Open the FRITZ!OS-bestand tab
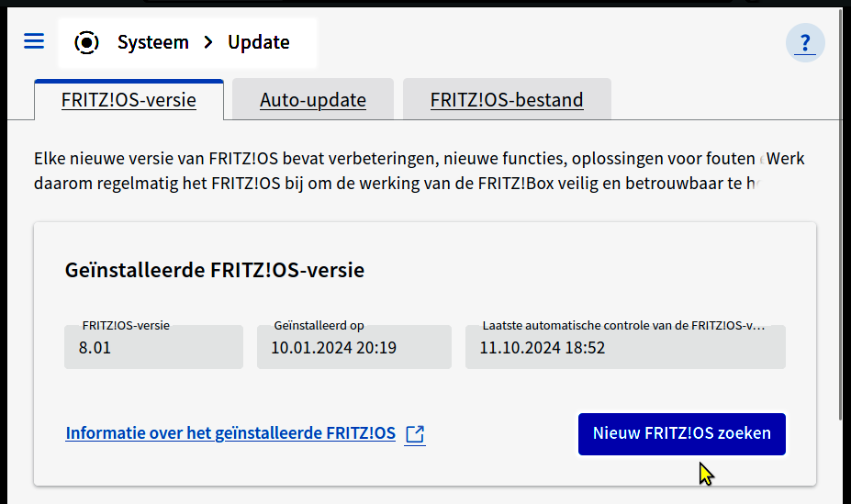The width and height of the screenshot is (851, 504). click(507, 100)
